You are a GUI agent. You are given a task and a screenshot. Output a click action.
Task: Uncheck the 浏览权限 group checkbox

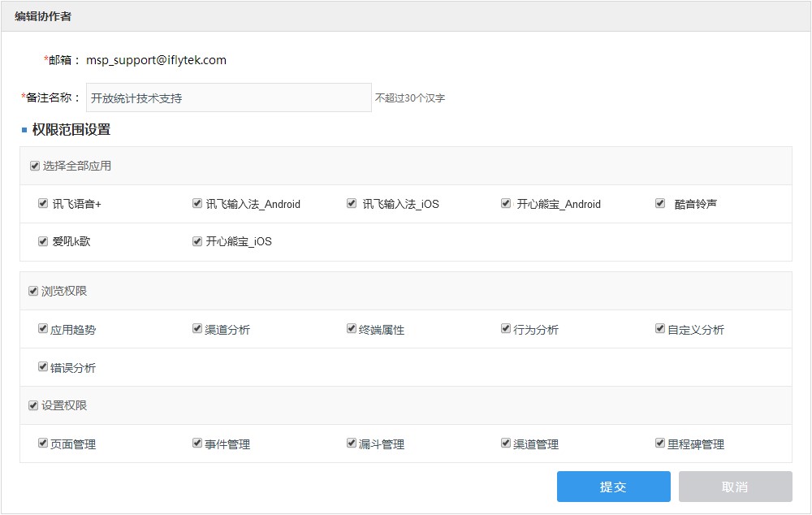click(x=33, y=291)
